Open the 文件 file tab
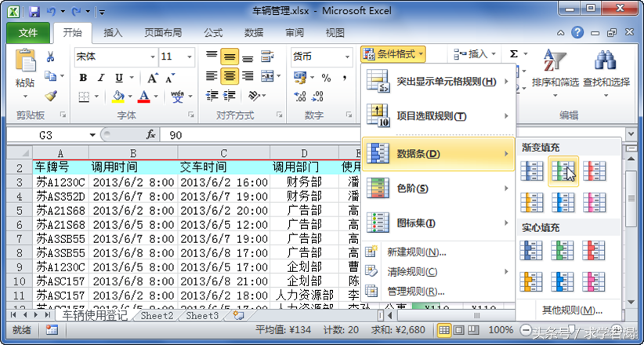The image size is (644, 345). tap(28, 33)
